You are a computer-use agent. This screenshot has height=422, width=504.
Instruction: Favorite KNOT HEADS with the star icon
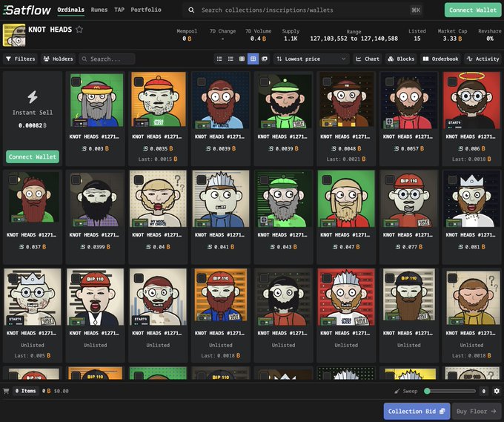(79, 30)
